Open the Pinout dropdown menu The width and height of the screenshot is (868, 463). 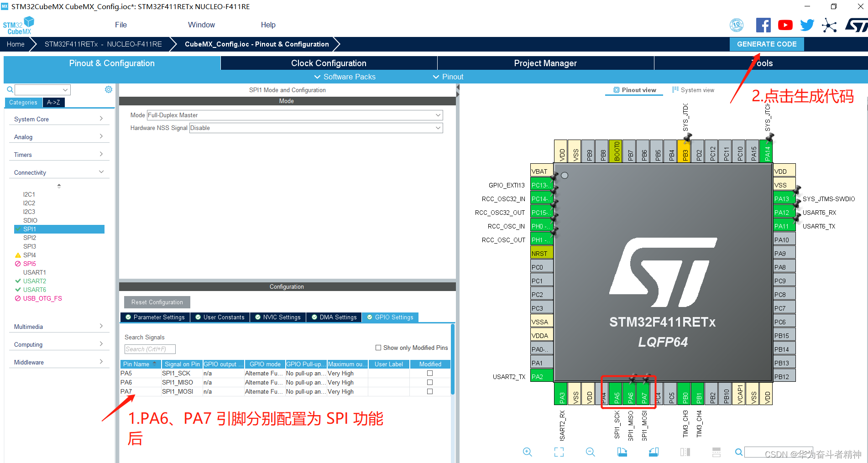point(448,77)
